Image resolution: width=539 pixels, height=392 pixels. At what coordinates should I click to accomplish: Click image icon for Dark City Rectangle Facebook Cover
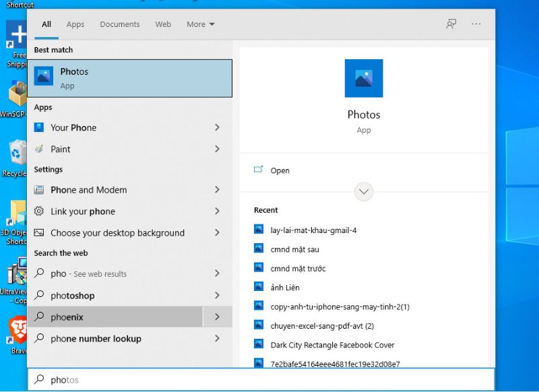259,344
